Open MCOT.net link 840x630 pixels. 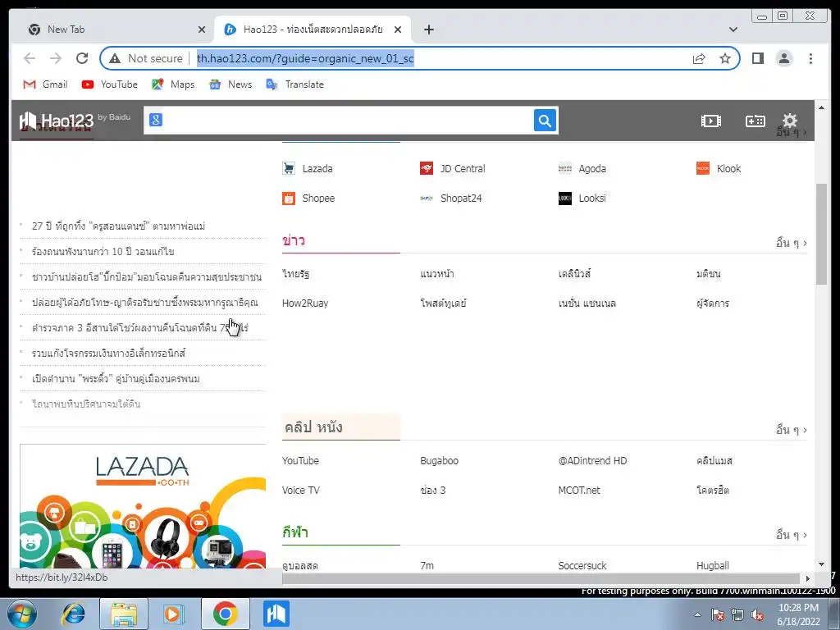579,491
